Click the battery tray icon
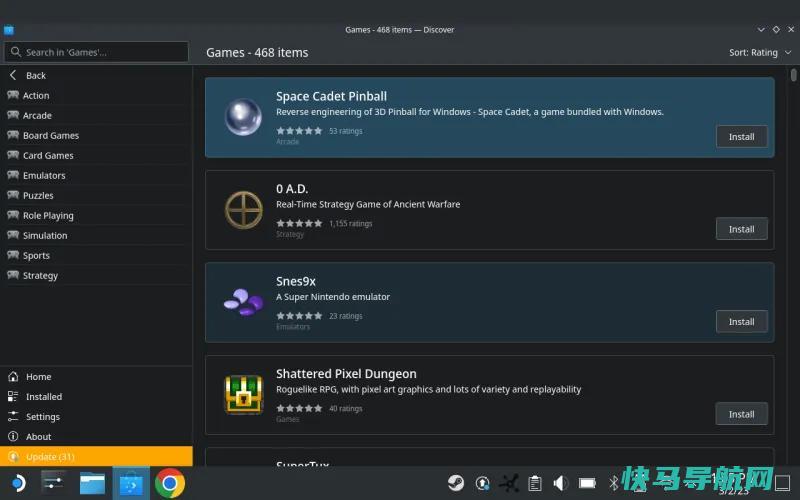 [x=587, y=483]
